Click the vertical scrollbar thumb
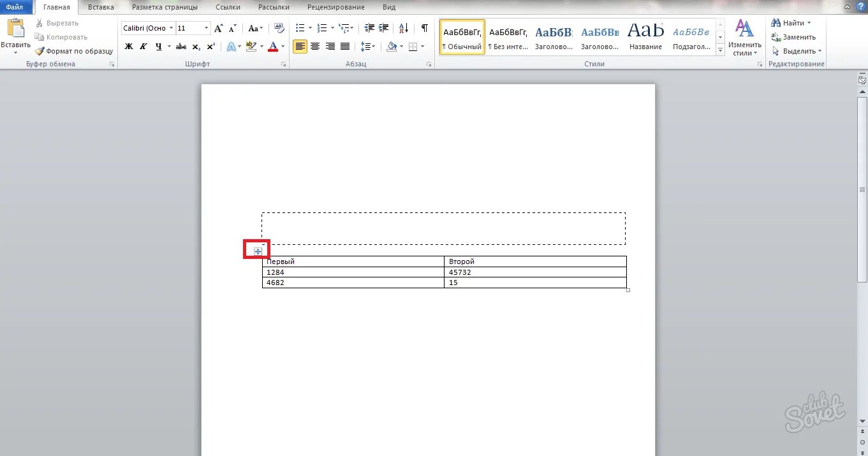This screenshot has width=868, height=456. tap(862, 189)
